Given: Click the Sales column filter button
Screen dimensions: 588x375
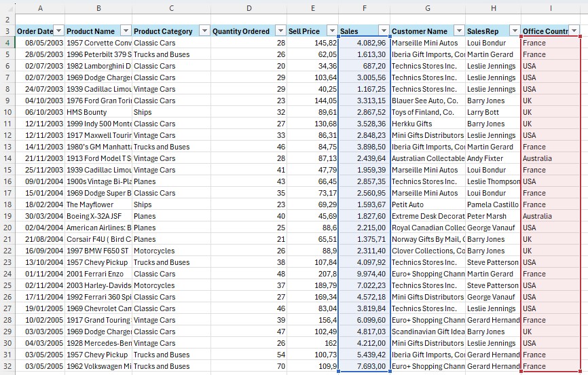Looking at the screenshot, I should 384,31.
